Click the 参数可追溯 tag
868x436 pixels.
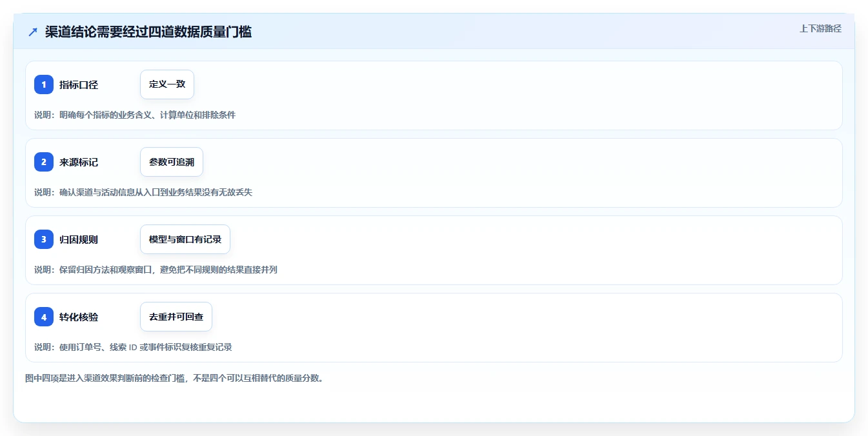click(172, 162)
